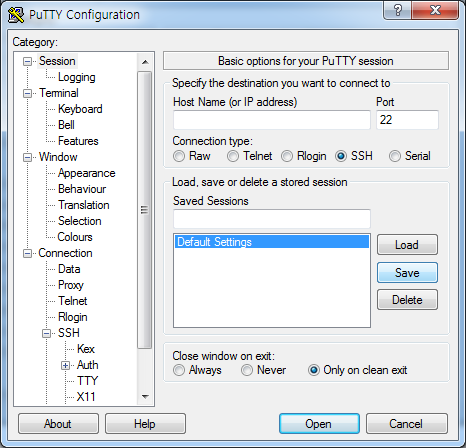The width and height of the screenshot is (466, 448).
Task: Open the Keyboard settings category
Action: [x=80, y=109]
